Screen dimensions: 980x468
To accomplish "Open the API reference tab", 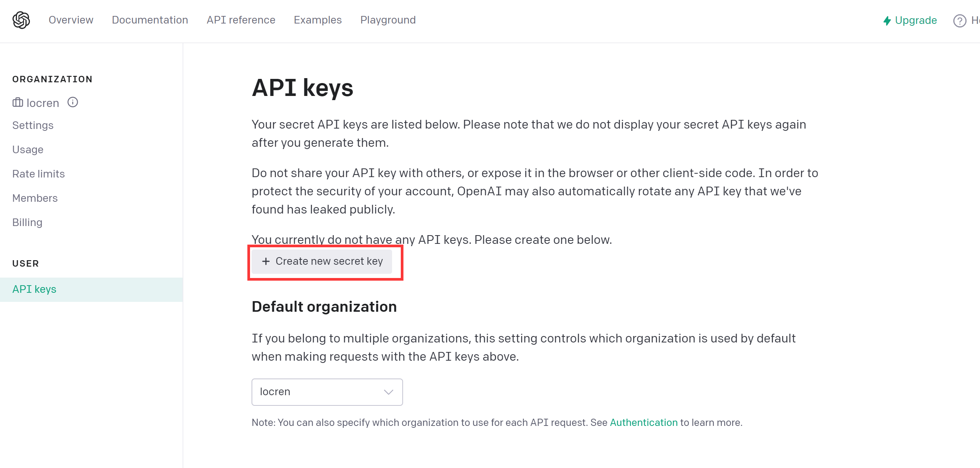I will pos(241,20).
